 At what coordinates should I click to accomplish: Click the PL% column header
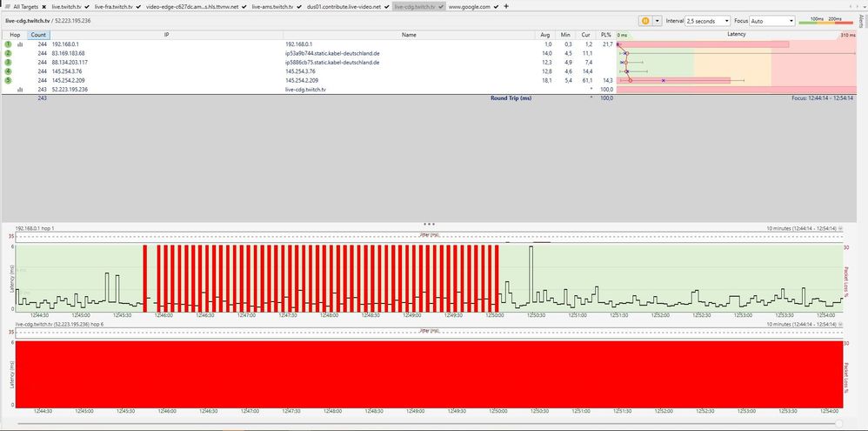pyautogui.click(x=605, y=34)
